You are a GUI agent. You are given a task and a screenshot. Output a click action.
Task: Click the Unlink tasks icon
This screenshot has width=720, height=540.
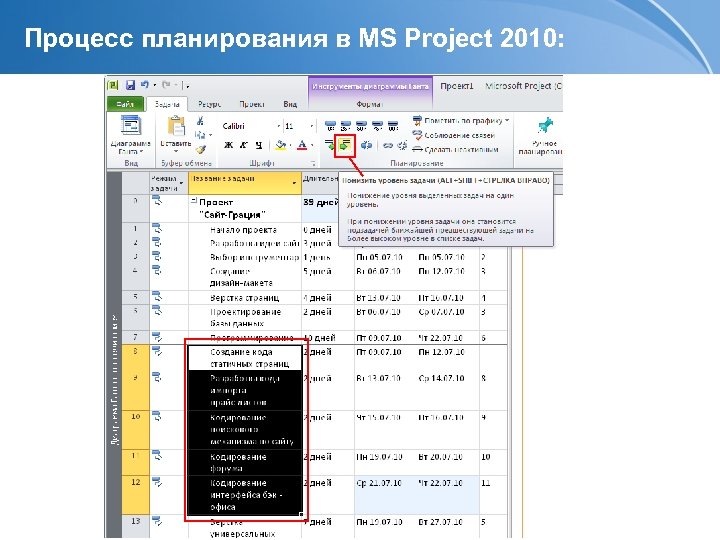(x=402, y=146)
